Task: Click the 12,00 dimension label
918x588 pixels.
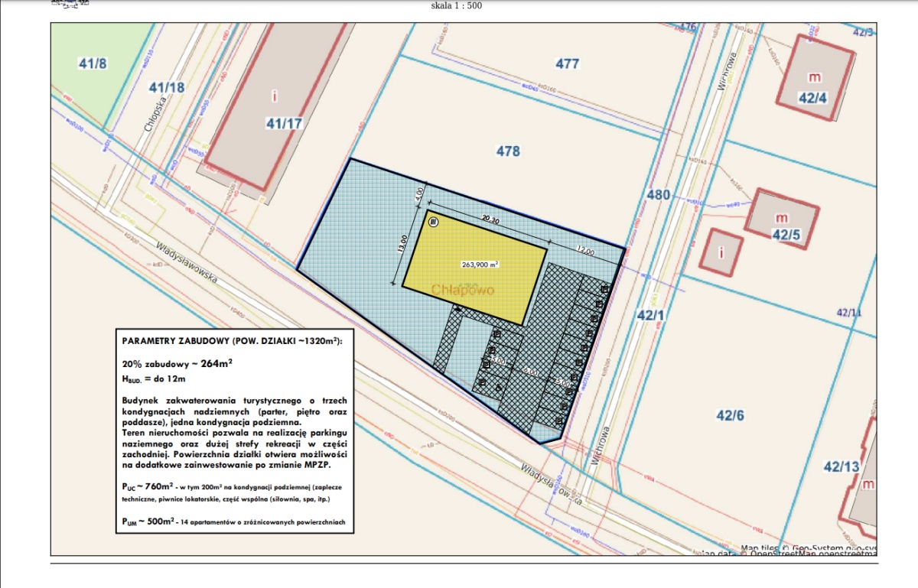Action: click(585, 252)
